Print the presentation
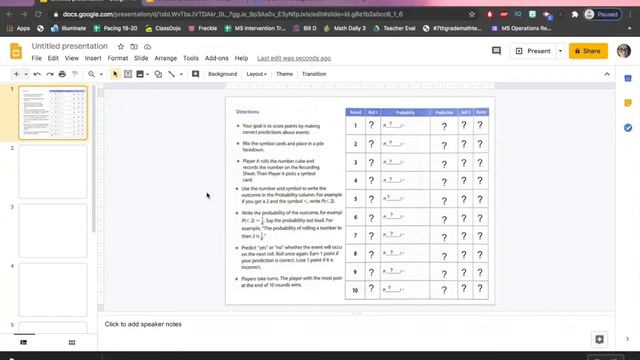Image resolution: width=640 pixels, height=360 pixels. point(62,74)
